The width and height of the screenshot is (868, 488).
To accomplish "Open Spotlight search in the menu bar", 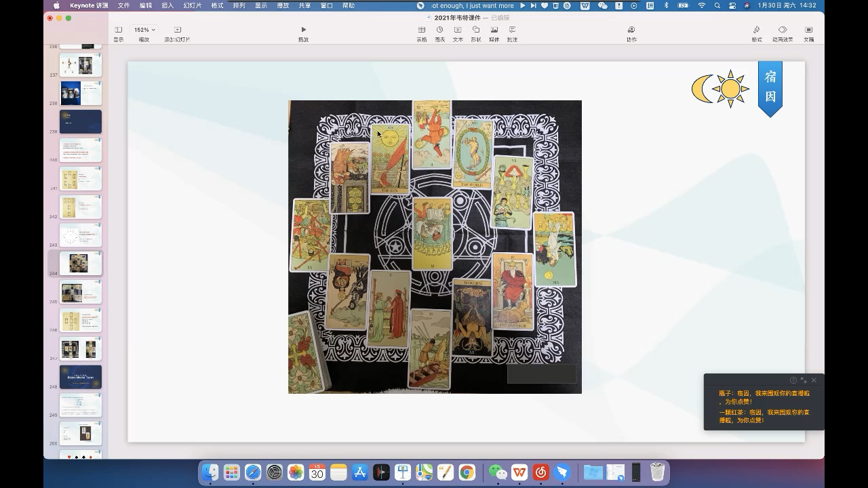I will 717,5.
